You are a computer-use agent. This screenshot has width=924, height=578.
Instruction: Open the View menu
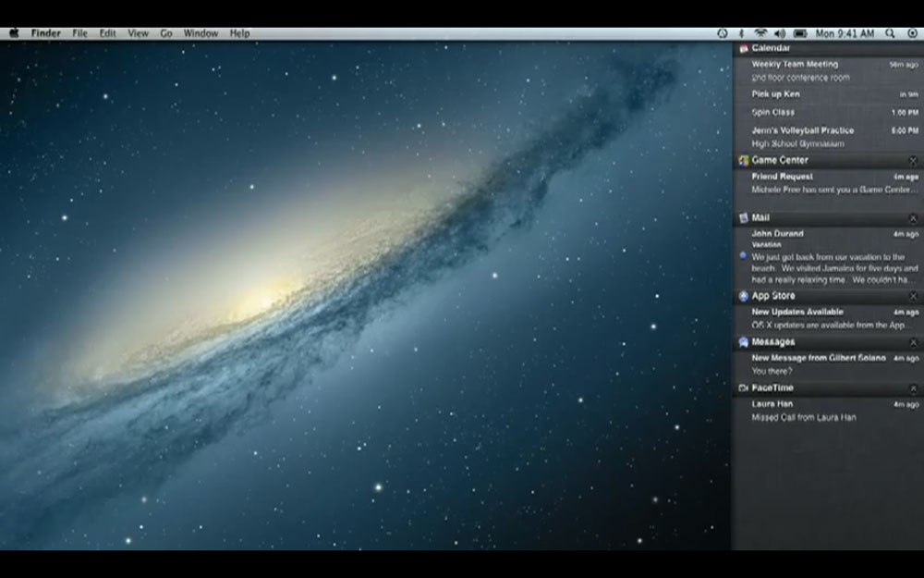138,33
